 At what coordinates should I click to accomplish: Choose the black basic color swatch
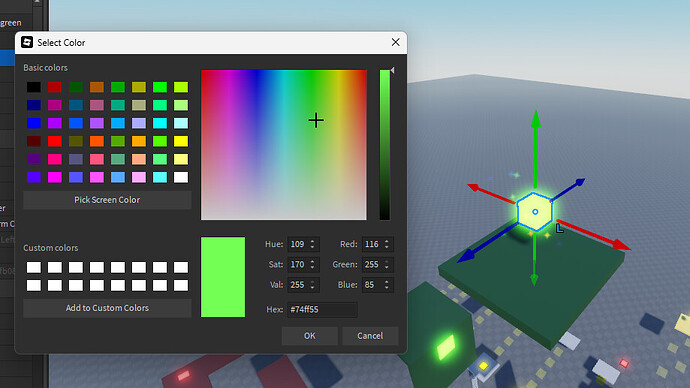(x=34, y=87)
